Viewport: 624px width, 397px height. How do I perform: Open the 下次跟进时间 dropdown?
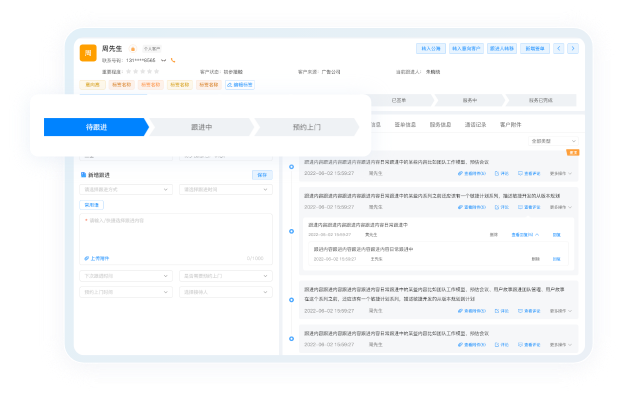click(126, 276)
